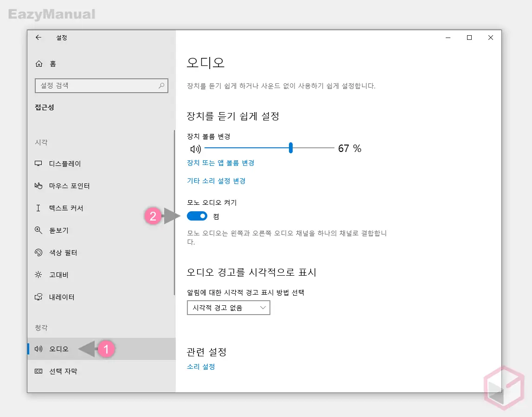Click the 67 % volume value
Viewport: 532px width, 417px height.
349,148
